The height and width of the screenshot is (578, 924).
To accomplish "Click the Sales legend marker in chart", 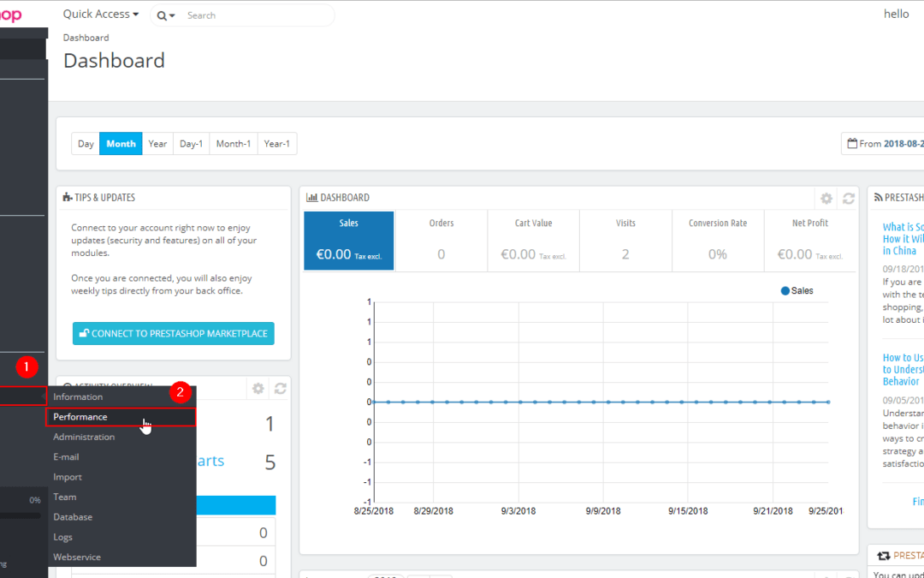I will tap(785, 291).
